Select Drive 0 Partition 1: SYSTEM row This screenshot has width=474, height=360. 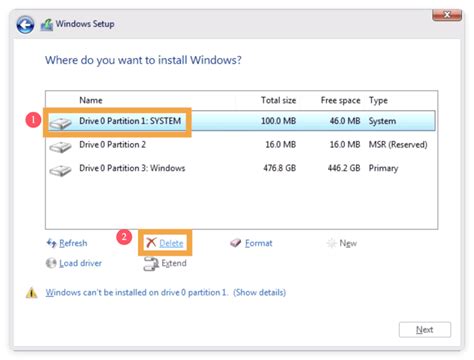pos(240,121)
